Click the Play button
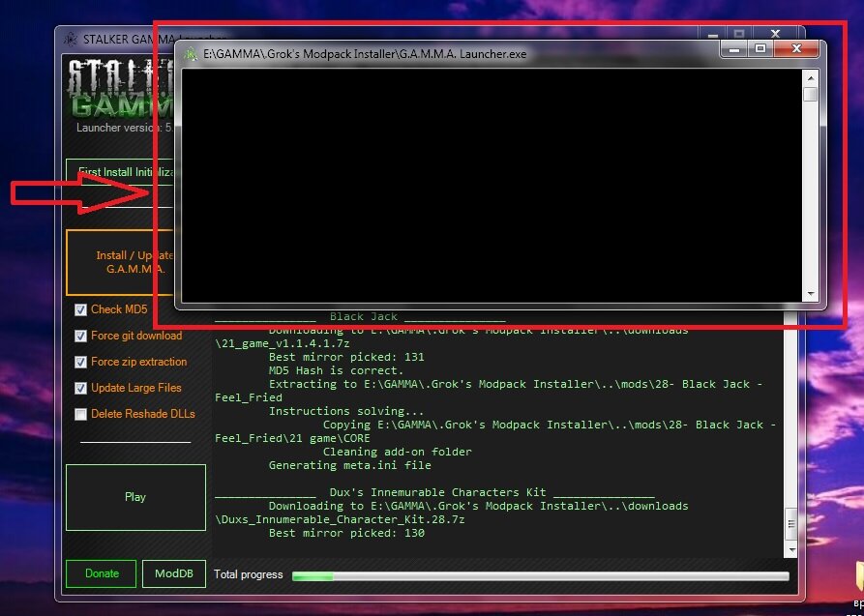 tap(135, 497)
